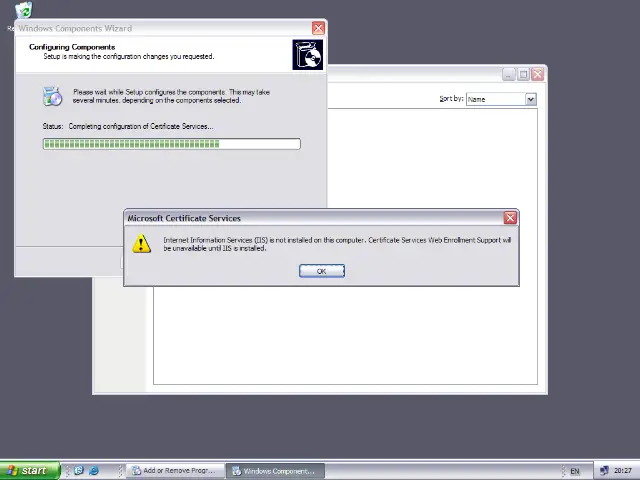Viewport: 640px width, 480px height.
Task: Click the EN language indicator
Action: (575, 471)
